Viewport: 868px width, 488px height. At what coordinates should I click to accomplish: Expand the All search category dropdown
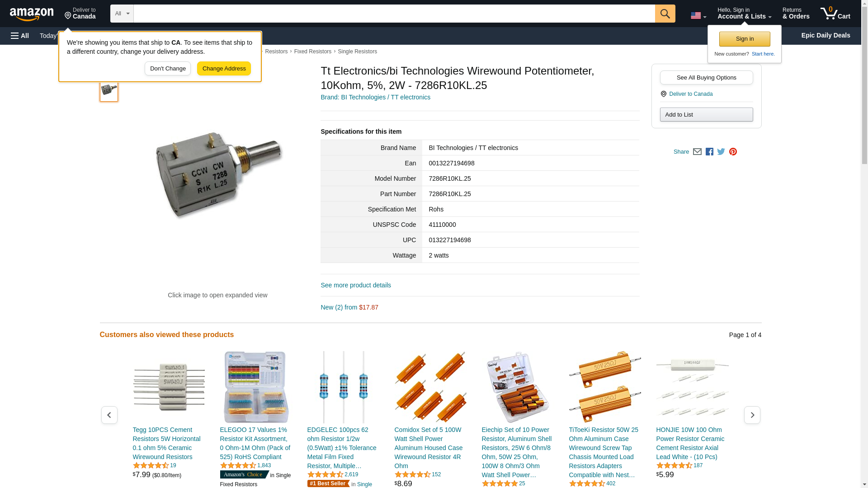point(122,14)
